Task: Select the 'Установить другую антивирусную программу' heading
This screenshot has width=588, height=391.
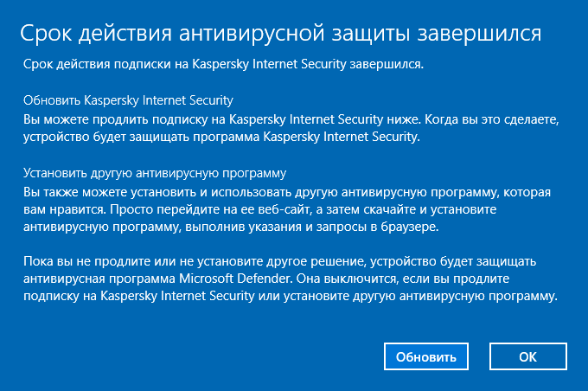Action: coord(155,172)
